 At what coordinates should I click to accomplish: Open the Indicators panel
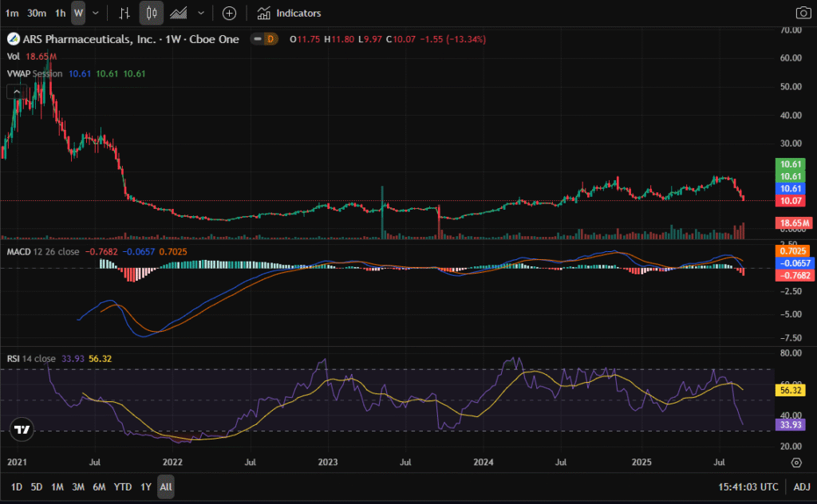pos(289,13)
